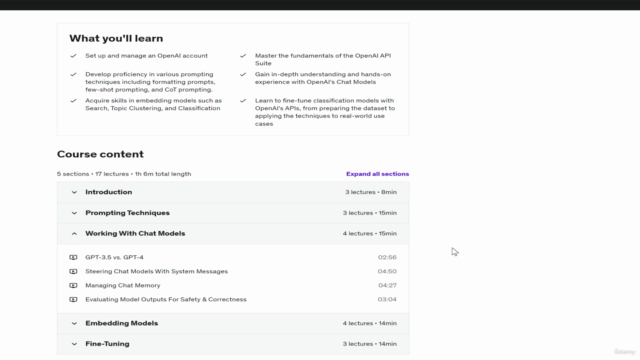
Task: Click Expand all sections link
Action: tap(378, 174)
